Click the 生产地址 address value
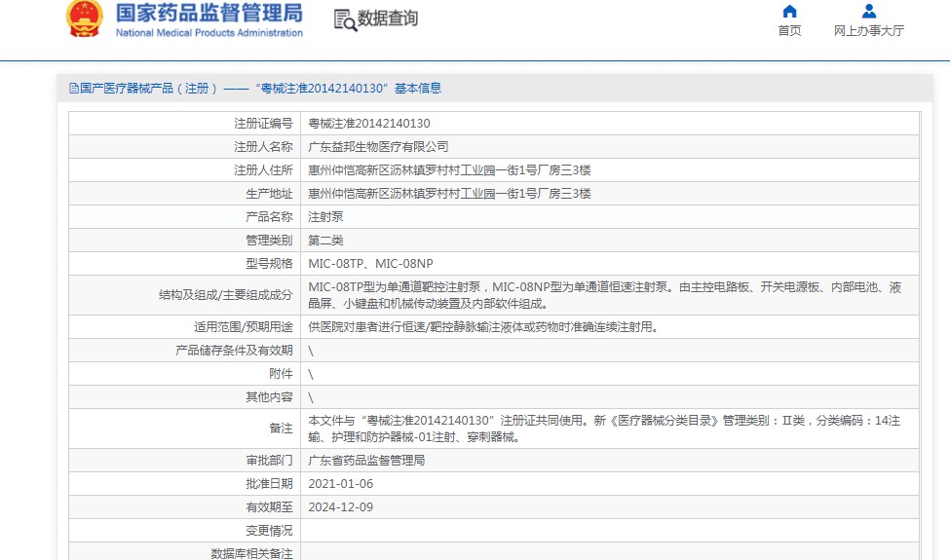950x560 pixels. point(449,194)
